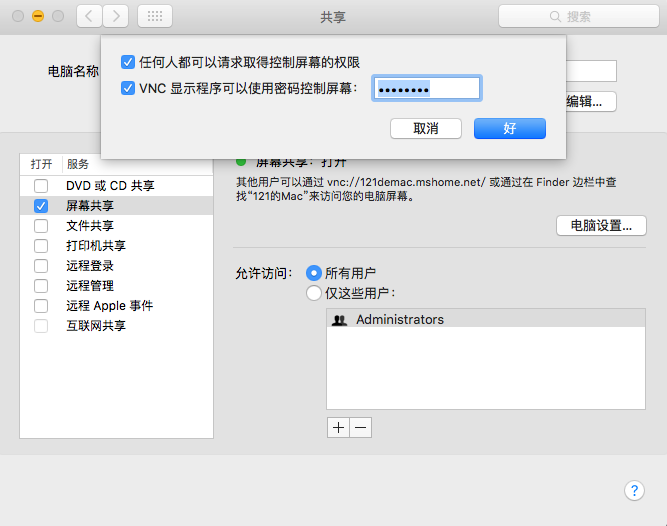667x526 pixels.
Task: Click the VNC password field
Action: [427, 88]
